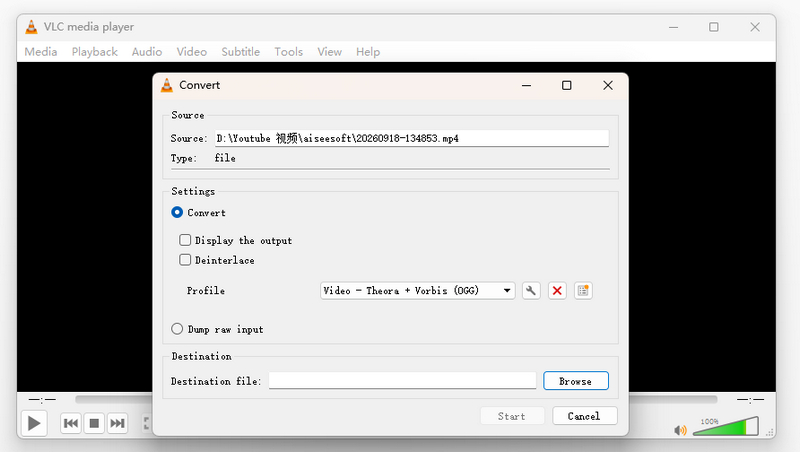Image resolution: width=800 pixels, height=452 pixels.
Task: Edit selected profile with wrench icon
Action: click(531, 291)
